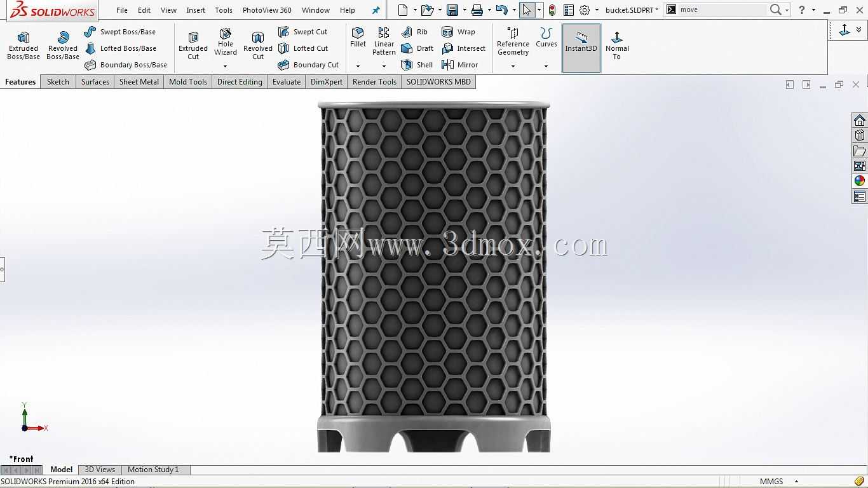Expand the Options gear dropdown arrow
Screen dimensions: 868x488
coord(597,10)
